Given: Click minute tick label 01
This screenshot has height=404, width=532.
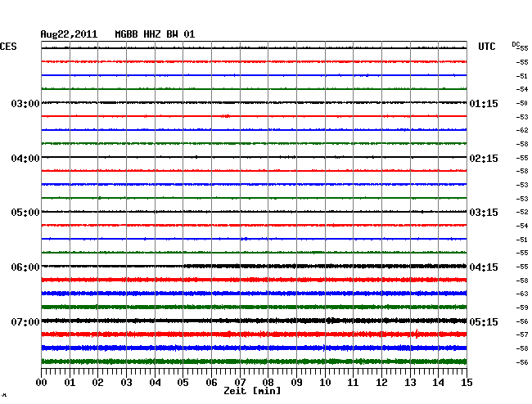Looking at the screenshot, I should [70, 383].
